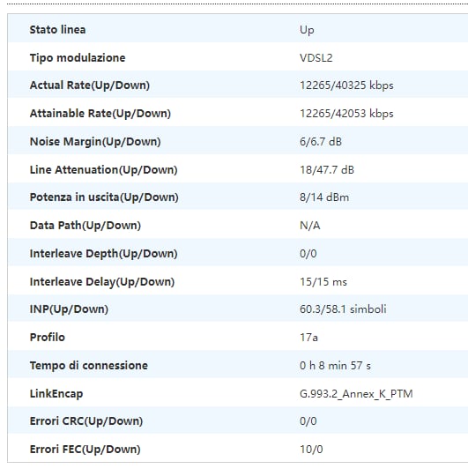This screenshot has height=476, width=468.
Task: Select the Data Path(Up/Down) label
Action: coord(85,226)
